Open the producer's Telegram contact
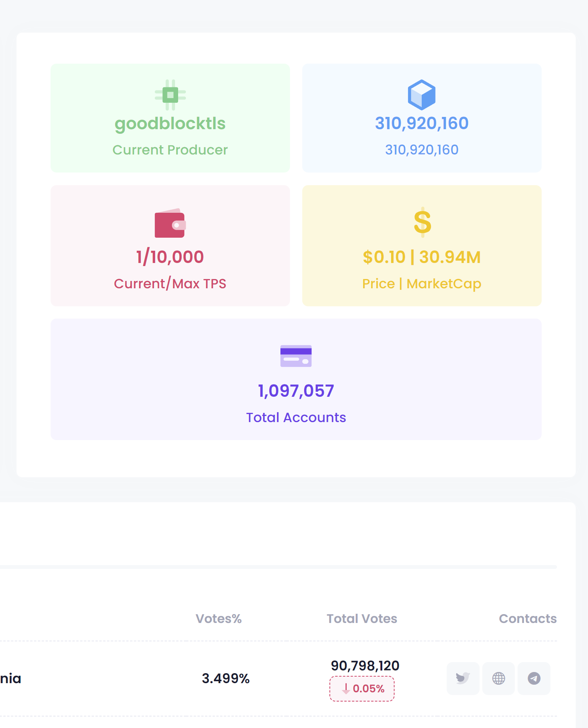588x728 pixels. click(534, 678)
